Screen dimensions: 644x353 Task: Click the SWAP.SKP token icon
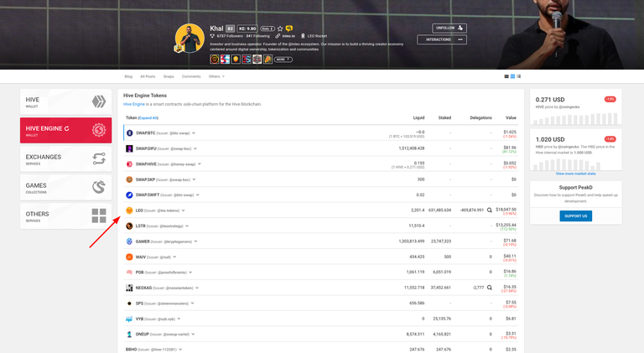pos(129,179)
